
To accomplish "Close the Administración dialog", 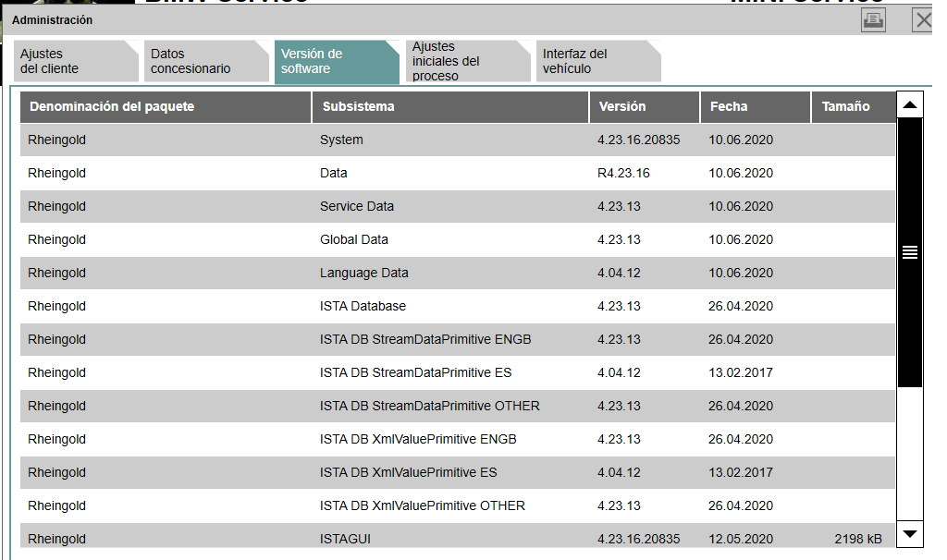I will 923,20.
